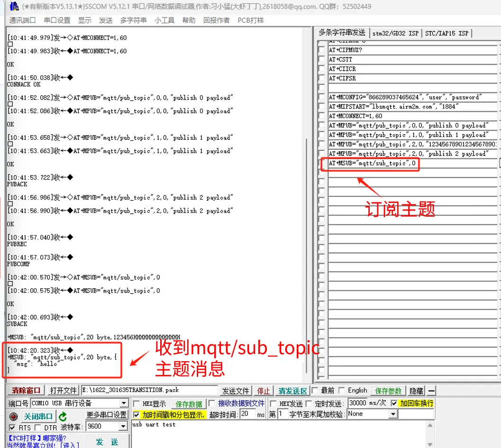Screen dimensions: 501x448
Task: Open the 9600 baud rate dropdown
Action: click(x=123, y=426)
